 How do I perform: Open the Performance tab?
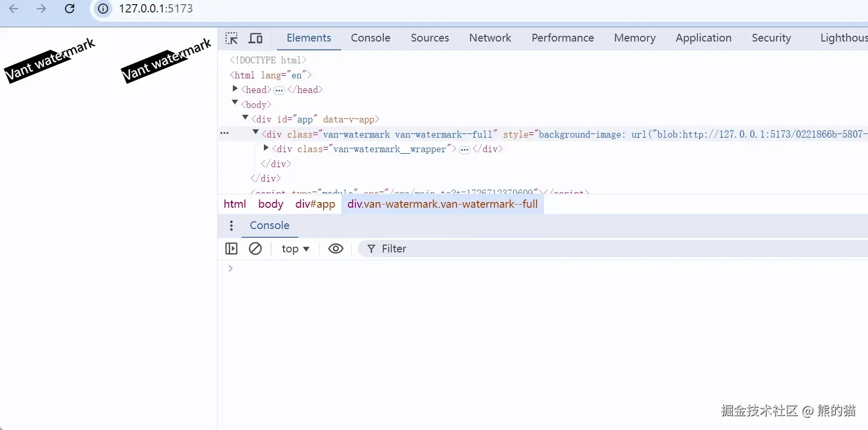coord(563,38)
